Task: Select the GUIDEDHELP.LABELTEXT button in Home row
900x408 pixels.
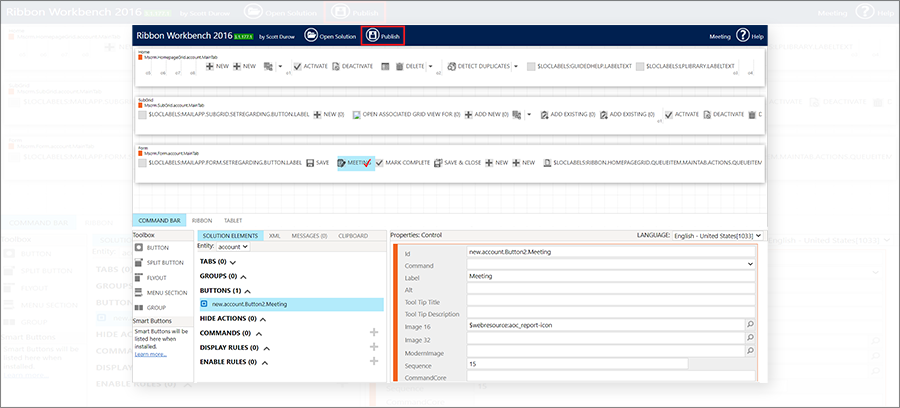Action: pyautogui.click(x=579, y=66)
